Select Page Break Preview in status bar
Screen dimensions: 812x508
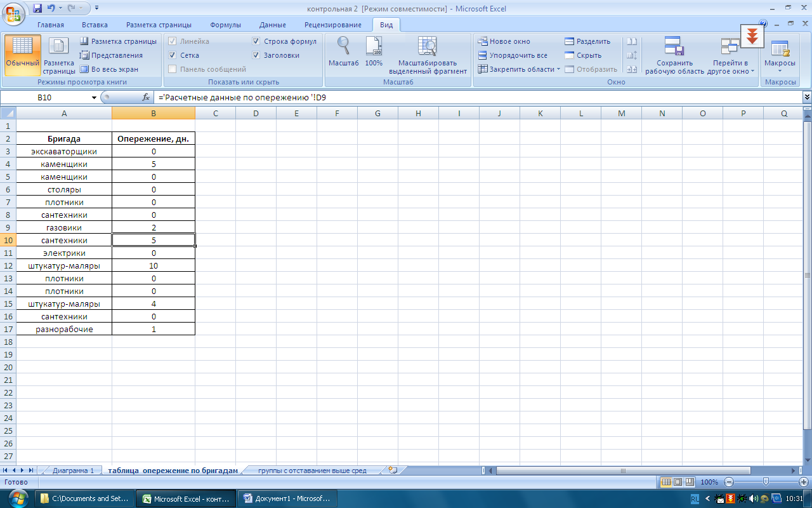point(690,482)
